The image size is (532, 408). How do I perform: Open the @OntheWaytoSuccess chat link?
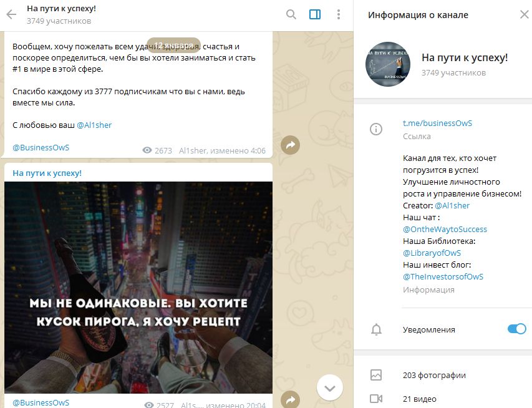coord(445,230)
